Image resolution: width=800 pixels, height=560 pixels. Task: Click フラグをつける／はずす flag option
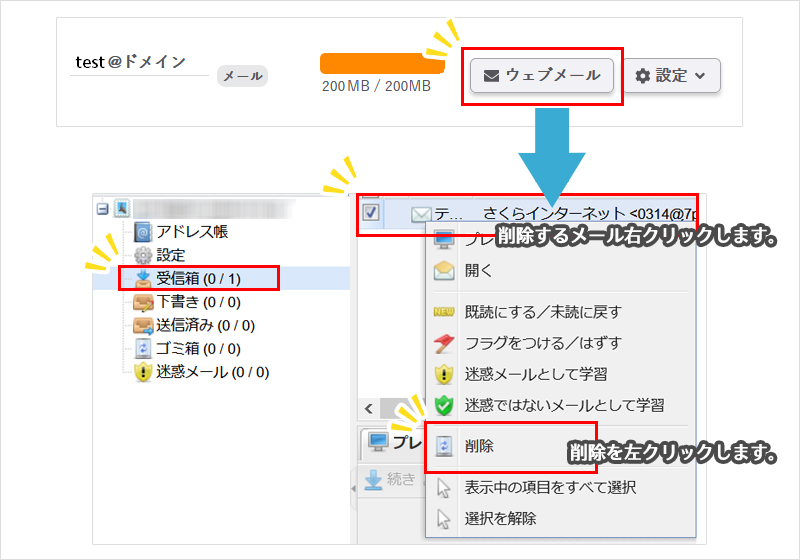(542, 343)
